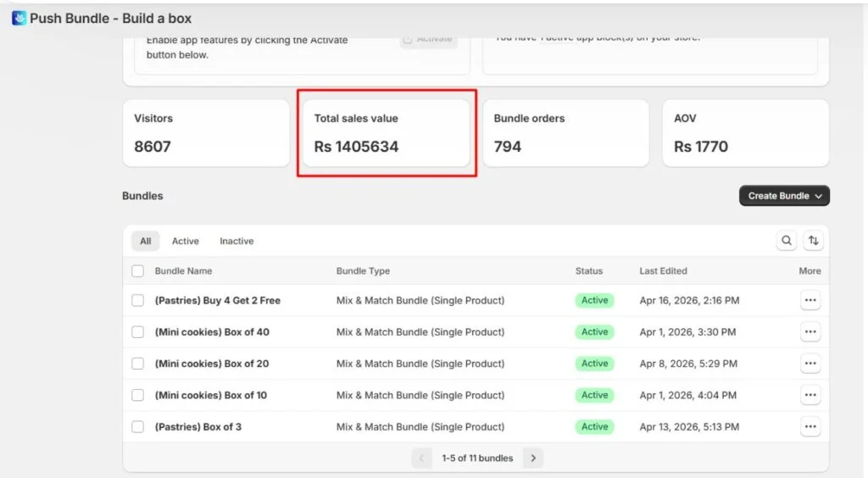Click the date Apr 13, 2026, 5:13 PM
This screenshot has height=478, width=868.
pyautogui.click(x=689, y=426)
